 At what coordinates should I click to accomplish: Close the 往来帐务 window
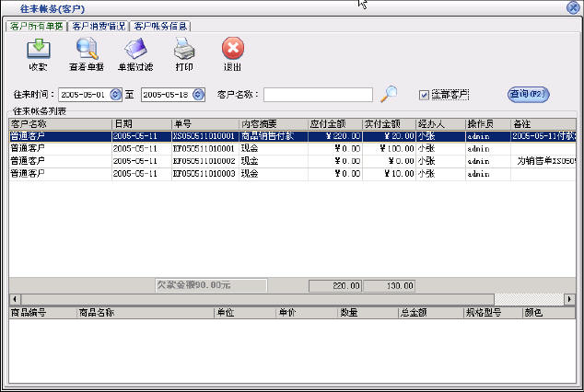click(571, 7)
